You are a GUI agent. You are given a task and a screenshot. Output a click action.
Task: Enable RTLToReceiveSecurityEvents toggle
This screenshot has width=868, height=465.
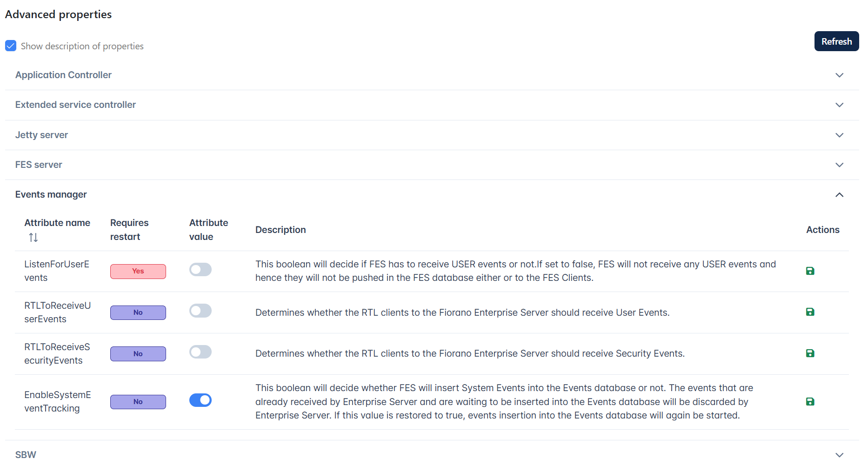point(200,352)
